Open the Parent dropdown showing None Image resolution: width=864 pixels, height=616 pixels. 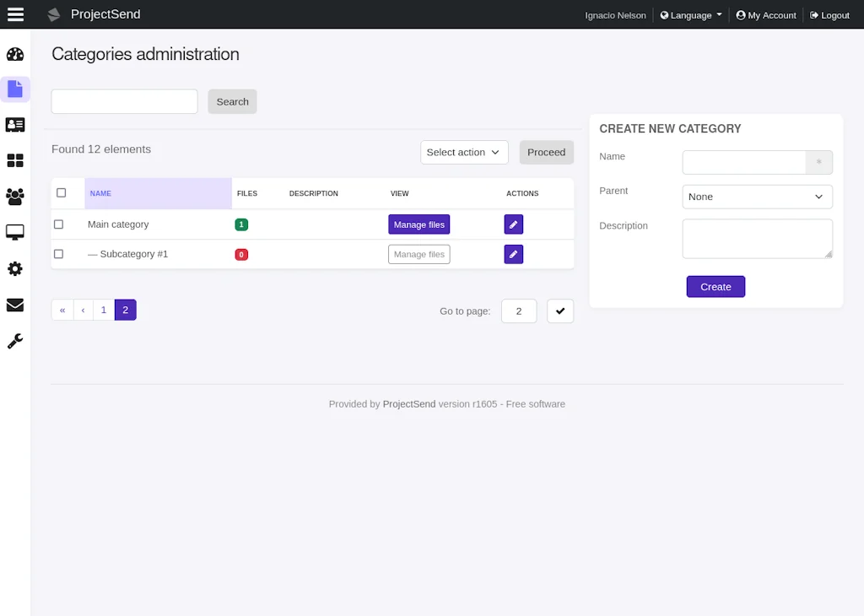[757, 196]
